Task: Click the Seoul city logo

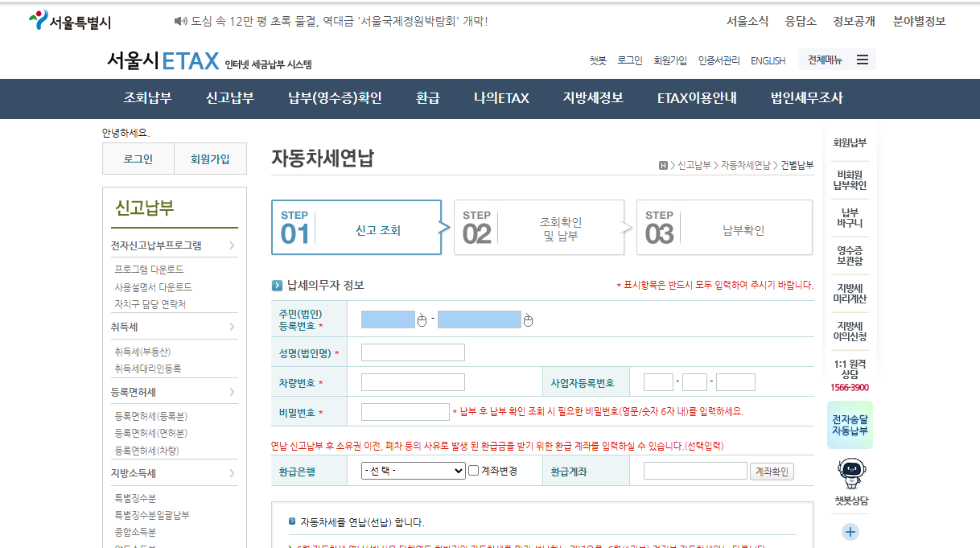Action: click(x=69, y=21)
